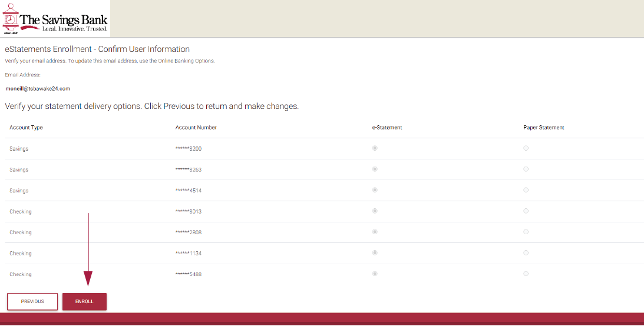This screenshot has width=644, height=326.
Task: Select Paper Statement for Savings account ending 8200
Action: point(526,148)
